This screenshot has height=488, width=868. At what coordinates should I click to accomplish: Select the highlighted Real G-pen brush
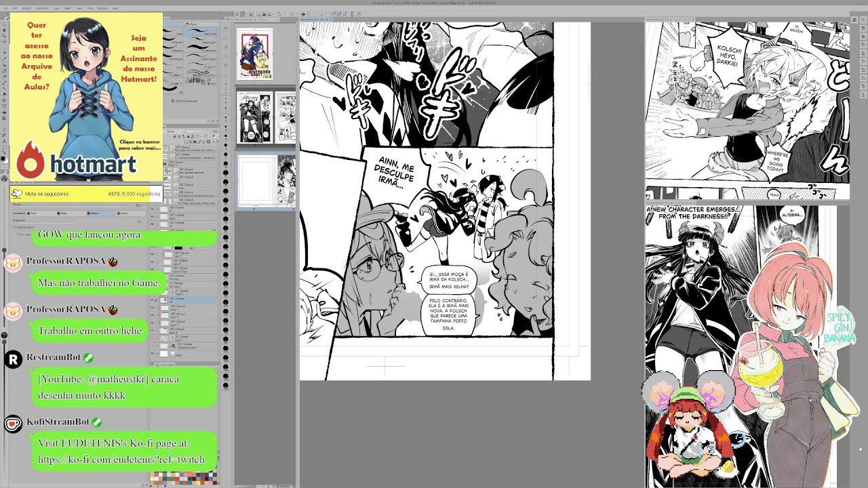(201, 32)
